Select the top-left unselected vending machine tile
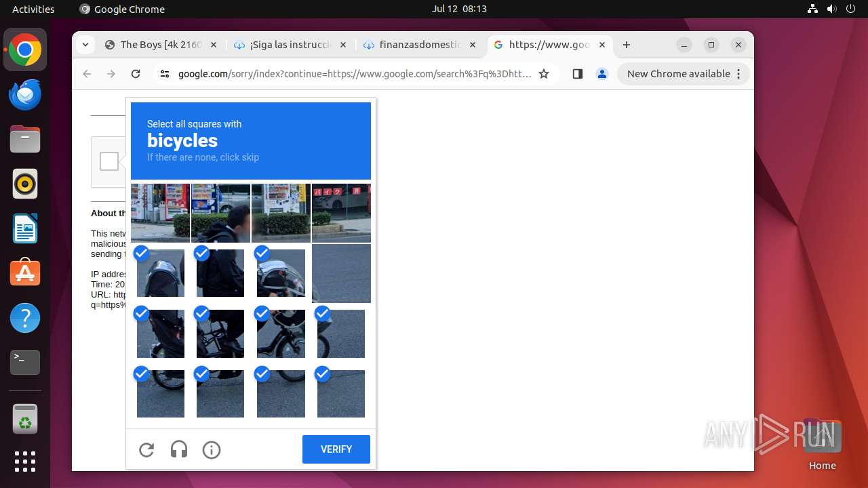 160,213
